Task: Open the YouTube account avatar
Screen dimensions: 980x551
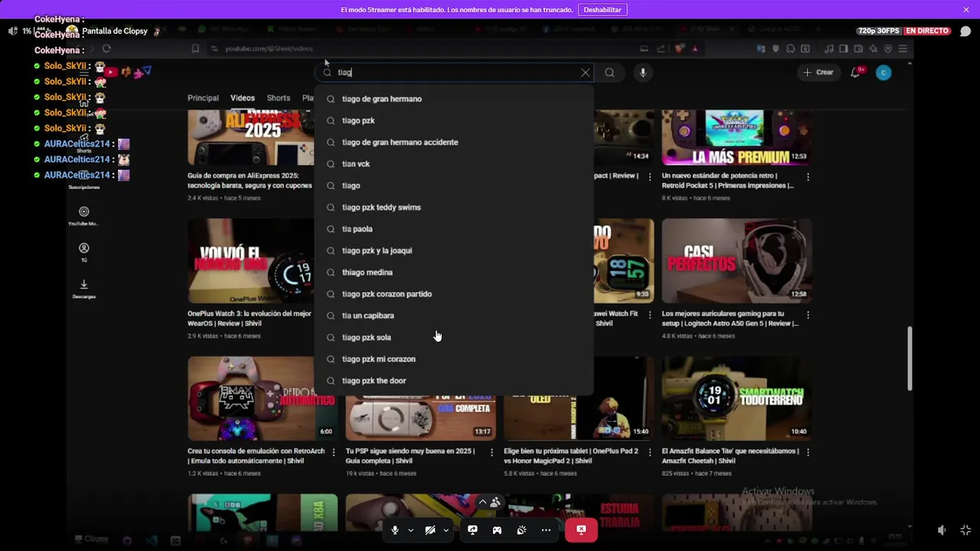Action: click(x=884, y=73)
